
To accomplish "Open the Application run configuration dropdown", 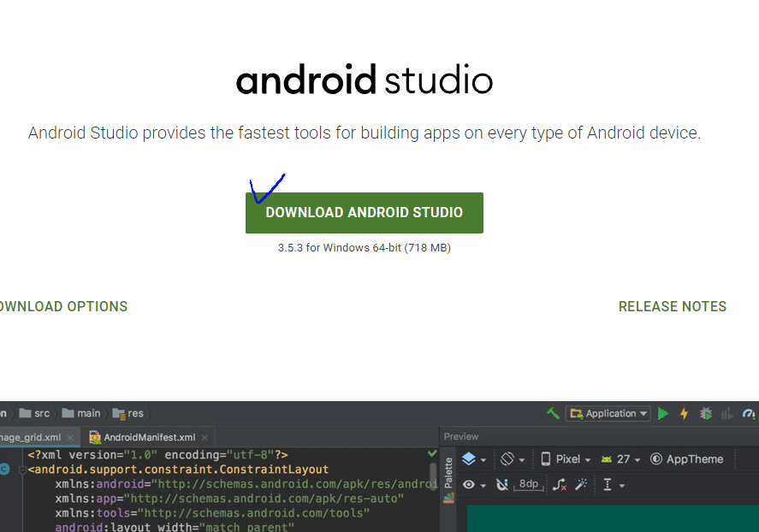I will click(608, 413).
